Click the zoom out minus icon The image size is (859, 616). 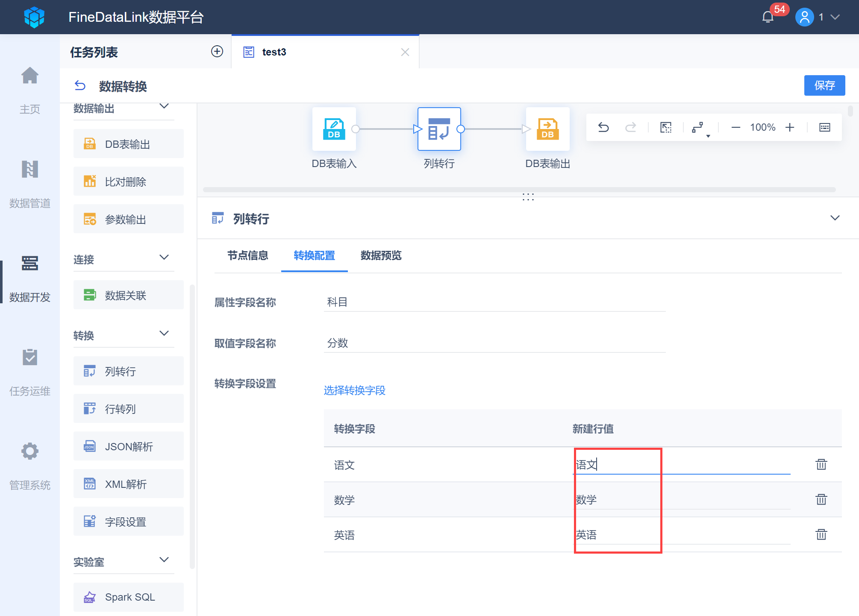tap(735, 127)
